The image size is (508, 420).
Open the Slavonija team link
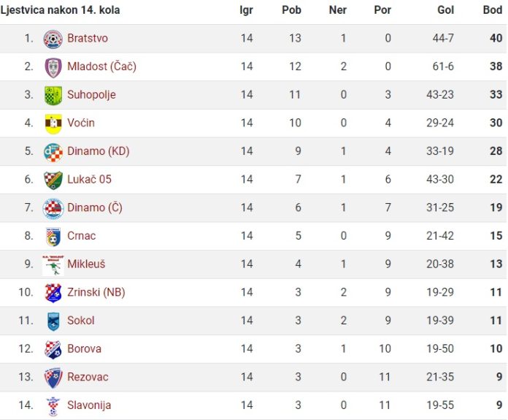click(x=89, y=405)
